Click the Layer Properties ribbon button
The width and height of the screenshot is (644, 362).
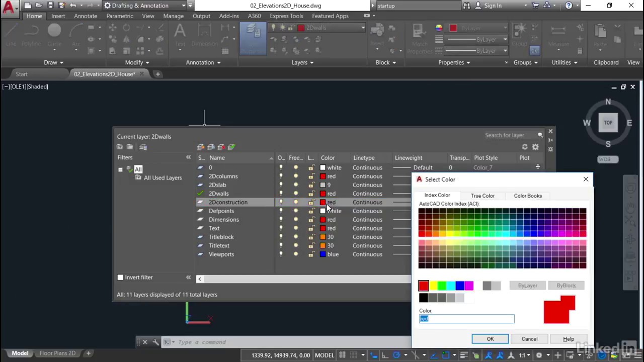point(253,38)
